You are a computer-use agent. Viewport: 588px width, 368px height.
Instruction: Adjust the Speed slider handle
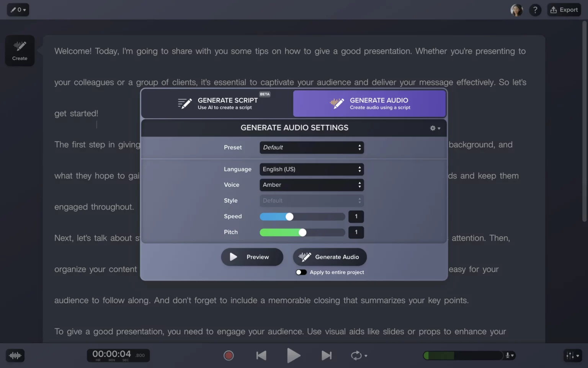289,217
